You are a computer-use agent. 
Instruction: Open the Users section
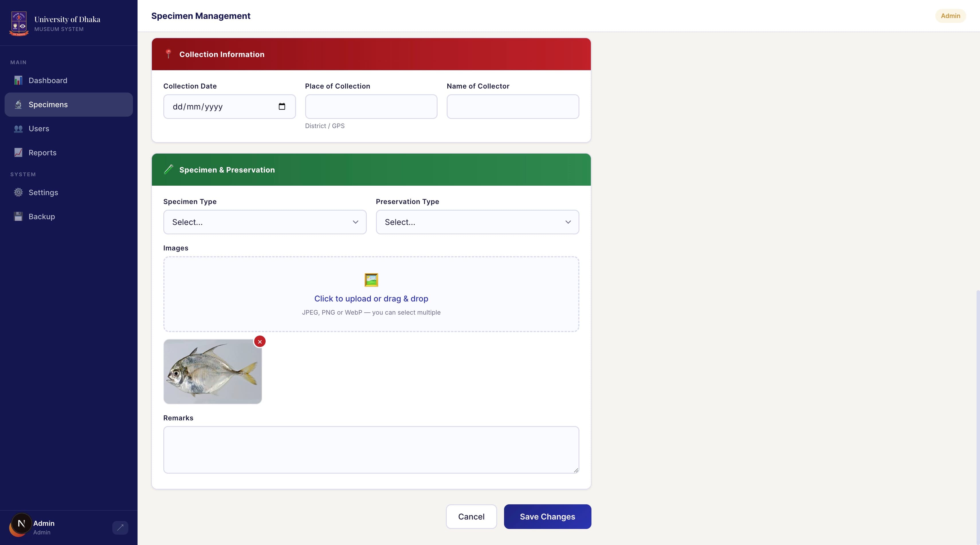tap(69, 129)
